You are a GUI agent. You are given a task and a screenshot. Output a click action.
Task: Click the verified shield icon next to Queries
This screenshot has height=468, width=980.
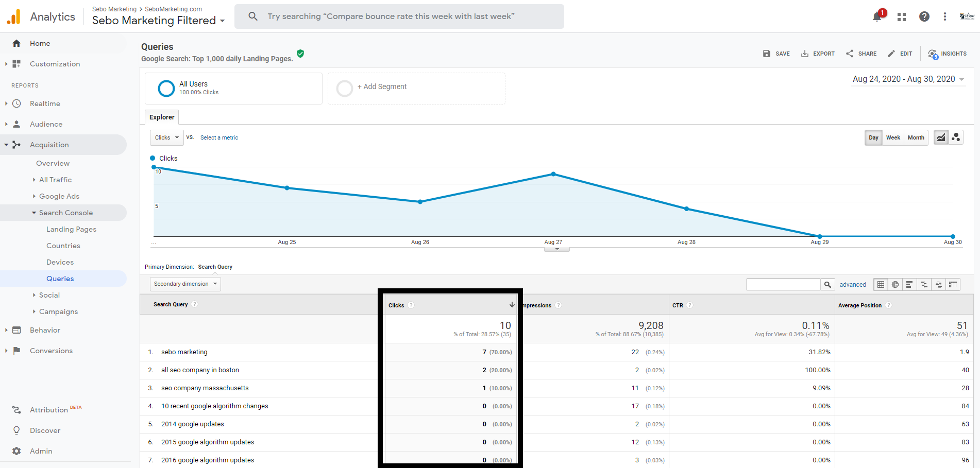tap(300, 54)
